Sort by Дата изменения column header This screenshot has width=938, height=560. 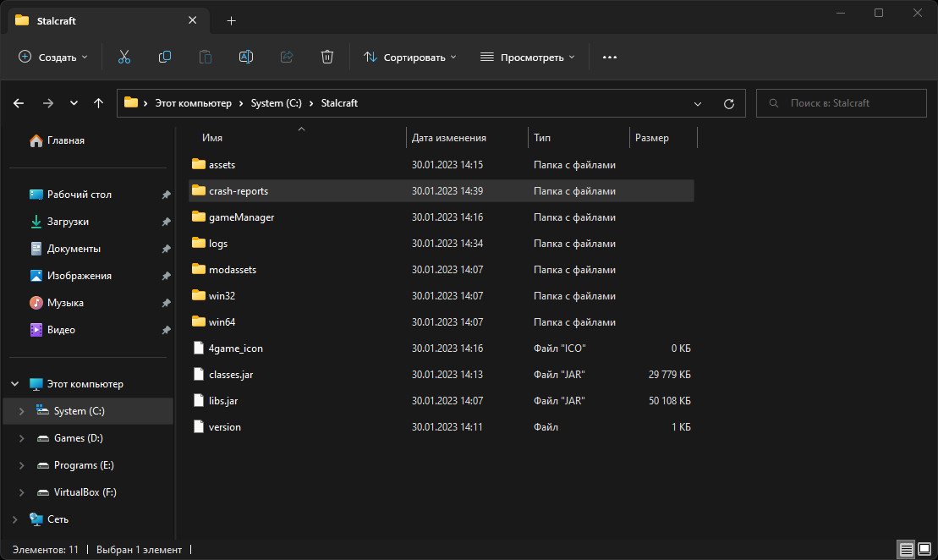pos(449,138)
